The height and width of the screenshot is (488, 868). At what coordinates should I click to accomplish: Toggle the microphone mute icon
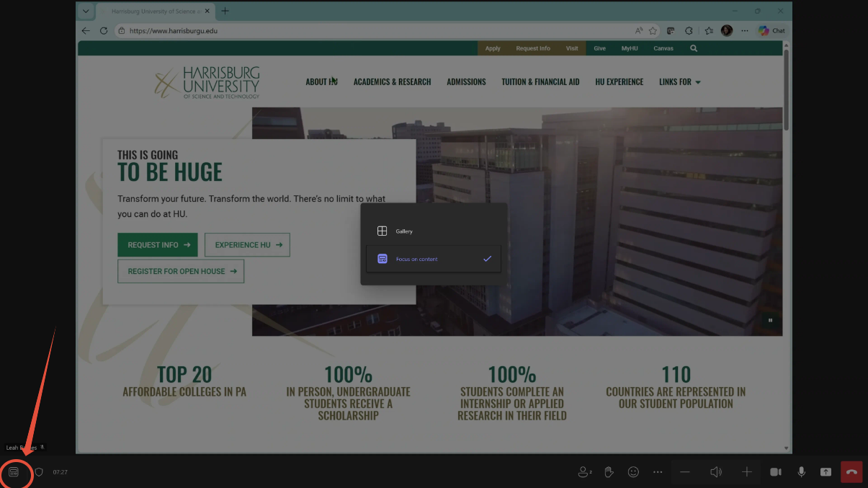pyautogui.click(x=801, y=471)
